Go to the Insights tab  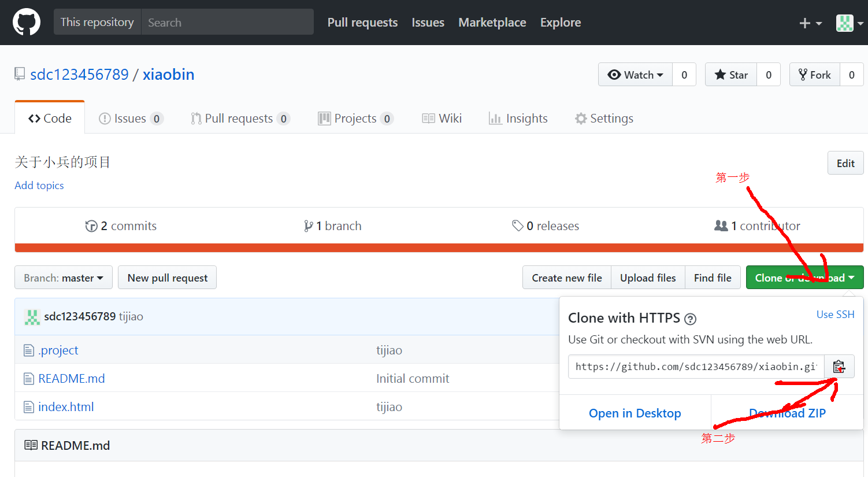(518, 119)
